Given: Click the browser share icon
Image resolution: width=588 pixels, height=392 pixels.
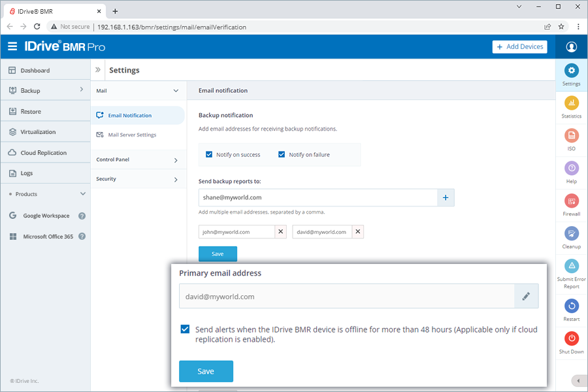Looking at the screenshot, I should coord(547,27).
